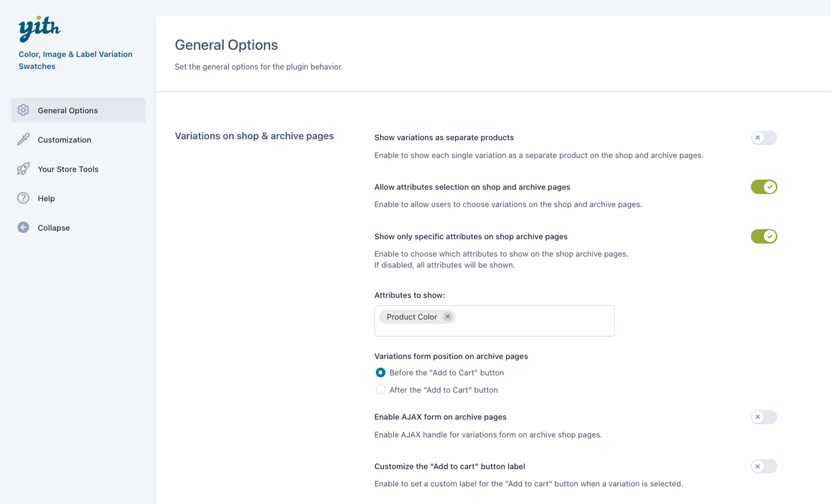Screen dimensions: 831x504
Task: Click the Help question mark icon
Action: [x=23, y=198]
